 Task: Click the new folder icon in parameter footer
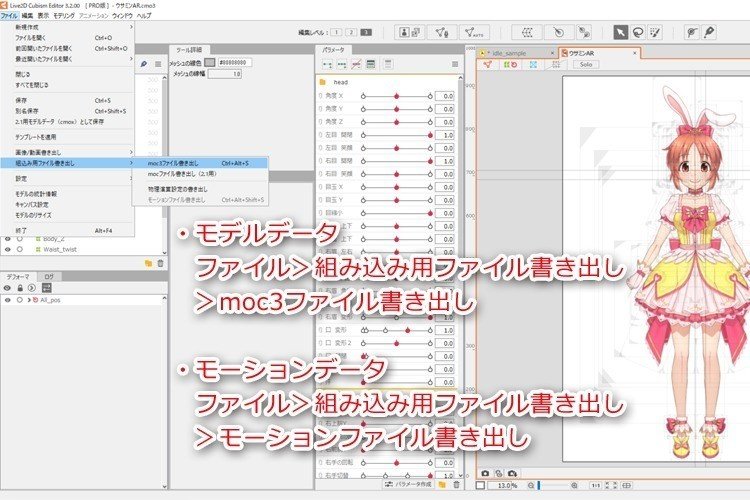(x=442, y=485)
